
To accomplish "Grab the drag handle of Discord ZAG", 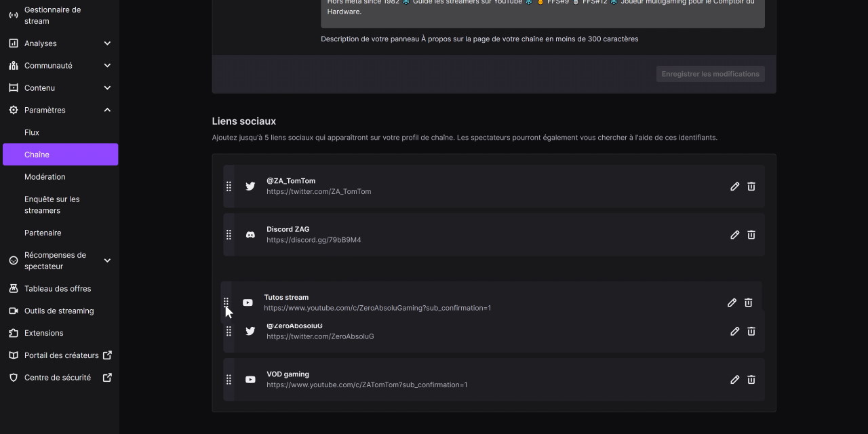I will point(229,235).
